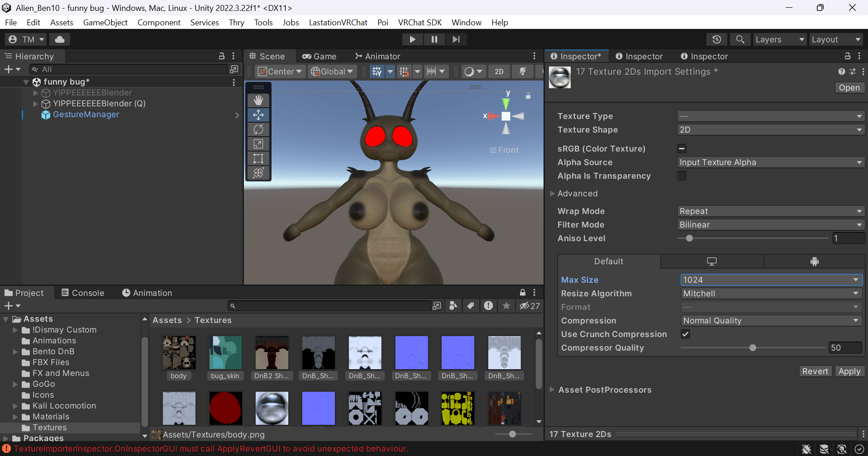Viewport: 868px width, 456px height.
Task: Open the Compression quality dropdown
Action: coord(771,321)
